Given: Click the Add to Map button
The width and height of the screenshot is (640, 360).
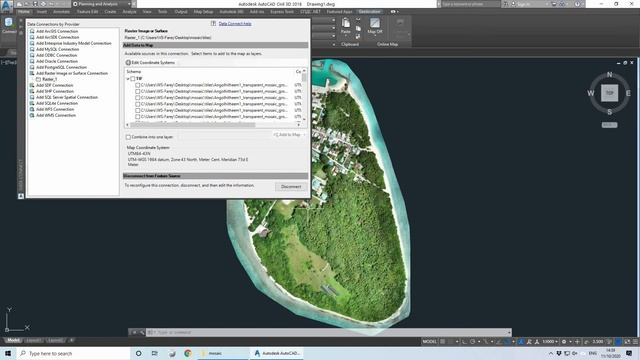Looking at the screenshot, I should click(287, 135).
